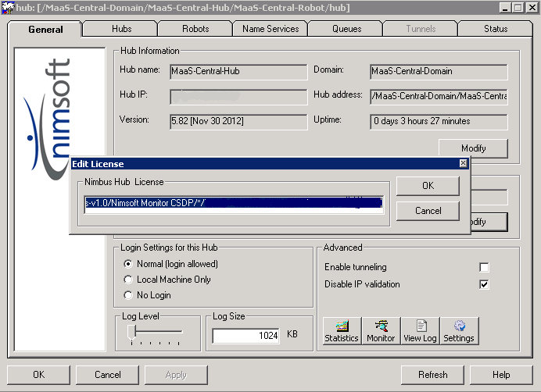Viewport: 541px width, 392px height.
Task: Open the Name Services tab
Action: (x=270, y=29)
